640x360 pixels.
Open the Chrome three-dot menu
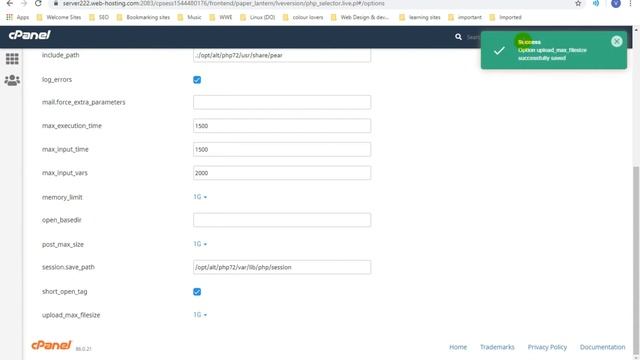coord(631,3)
